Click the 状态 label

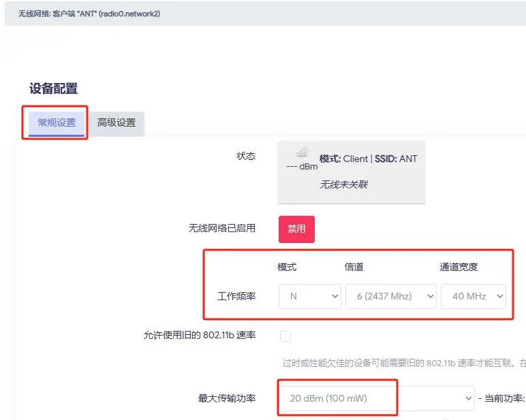coord(246,156)
